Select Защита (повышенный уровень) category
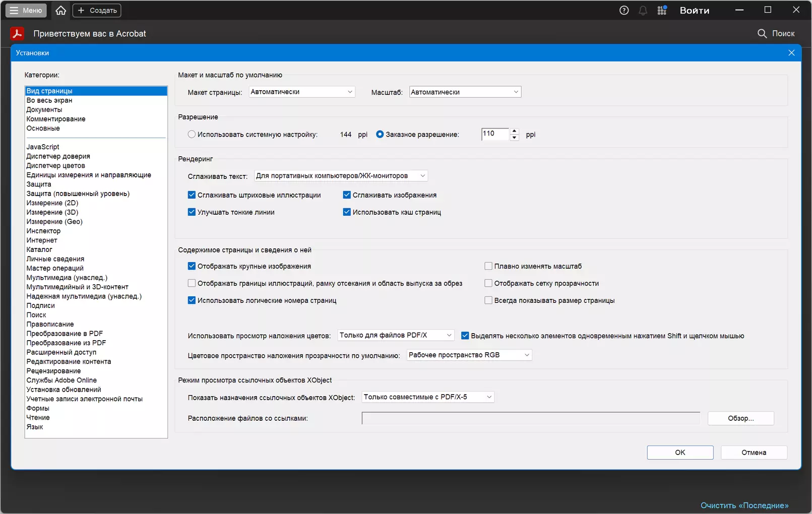 [x=78, y=194]
